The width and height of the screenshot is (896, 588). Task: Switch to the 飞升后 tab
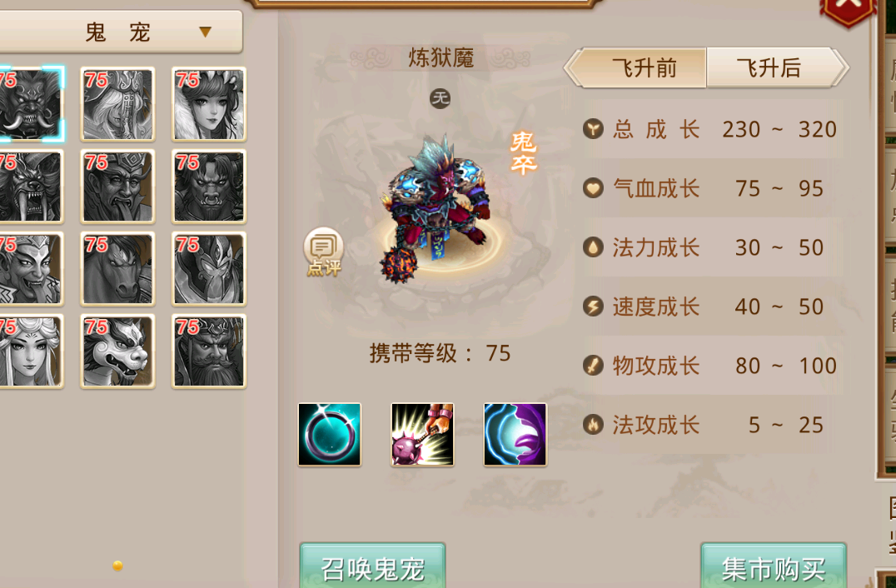(770, 68)
